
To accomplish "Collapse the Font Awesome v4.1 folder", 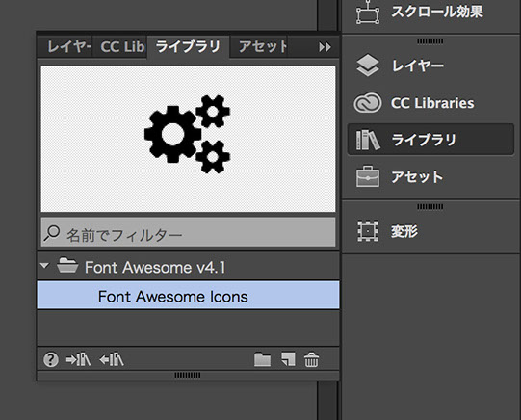I will 44,266.
